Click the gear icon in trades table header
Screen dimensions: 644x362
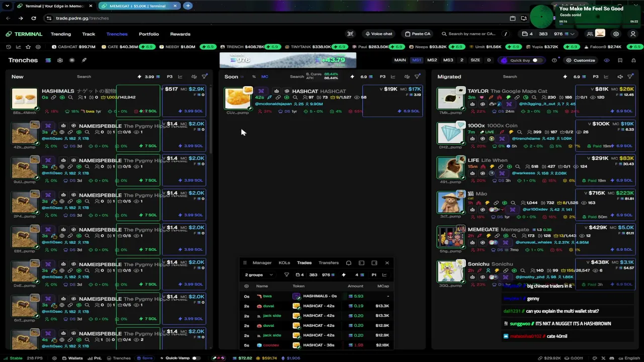(x=247, y=286)
